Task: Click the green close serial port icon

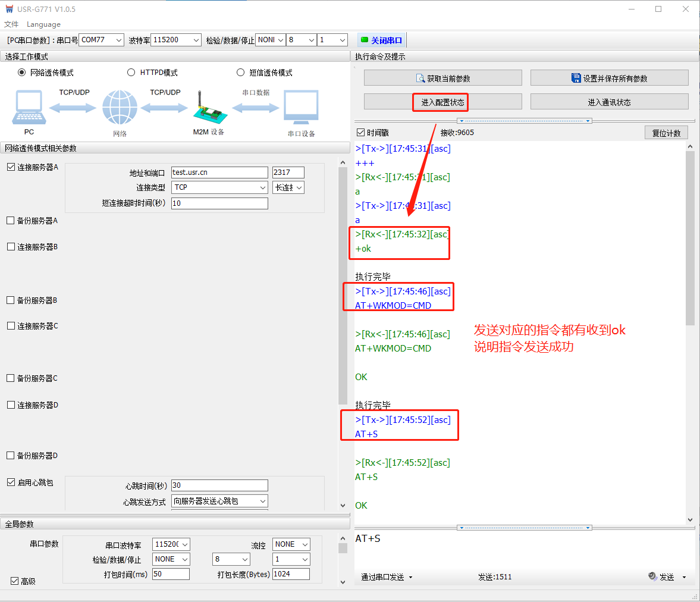Action: click(x=365, y=40)
